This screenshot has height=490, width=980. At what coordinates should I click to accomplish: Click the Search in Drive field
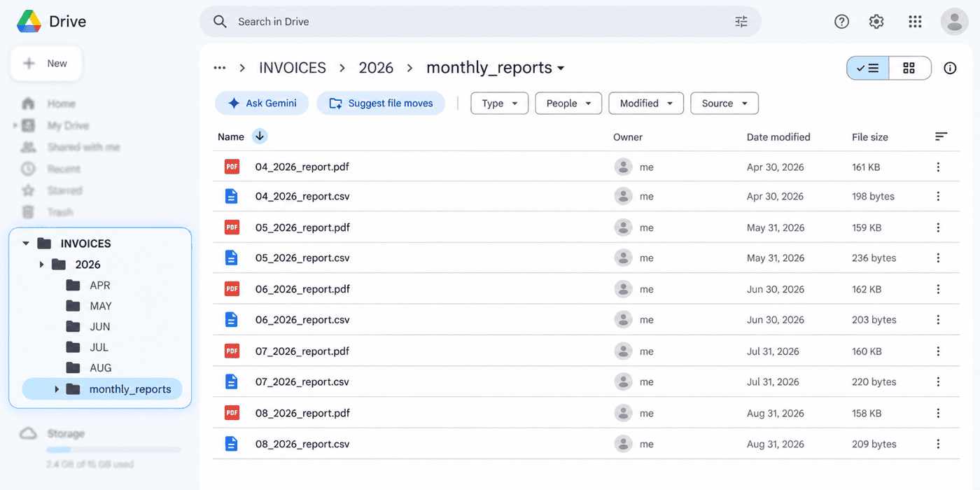click(480, 22)
